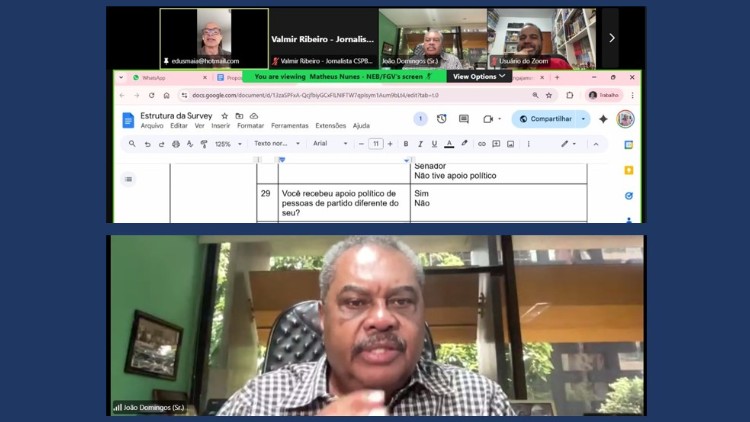This screenshot has width=750, height=422.
Task: Open the editing mode pencil dropdown
Action: [568, 144]
